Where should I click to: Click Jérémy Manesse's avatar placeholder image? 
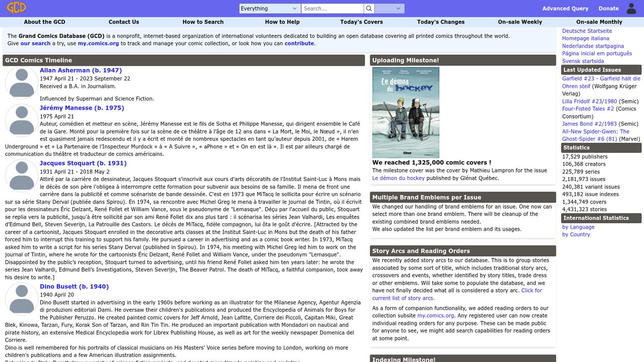click(x=22, y=120)
